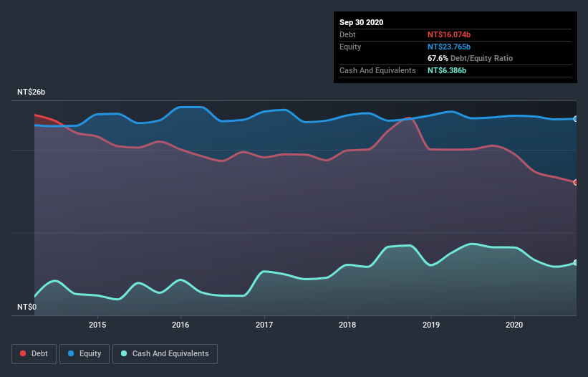Click the blue Equity endpoint marker
588x377 pixels.
pyautogui.click(x=576, y=119)
